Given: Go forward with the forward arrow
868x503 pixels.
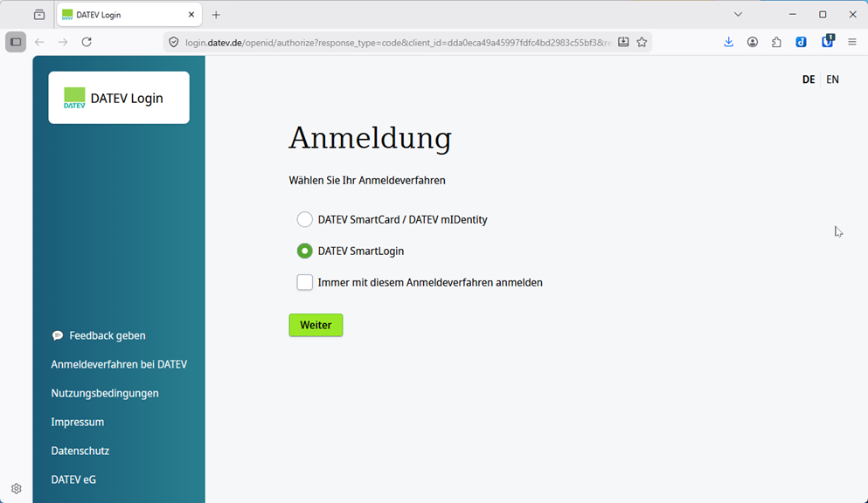Looking at the screenshot, I should pyautogui.click(x=63, y=42).
